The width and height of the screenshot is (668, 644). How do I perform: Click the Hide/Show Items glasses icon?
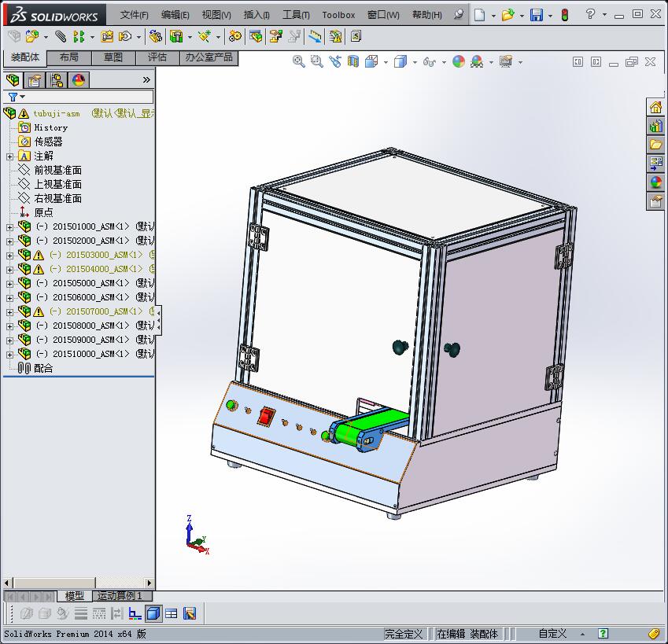[x=430, y=62]
